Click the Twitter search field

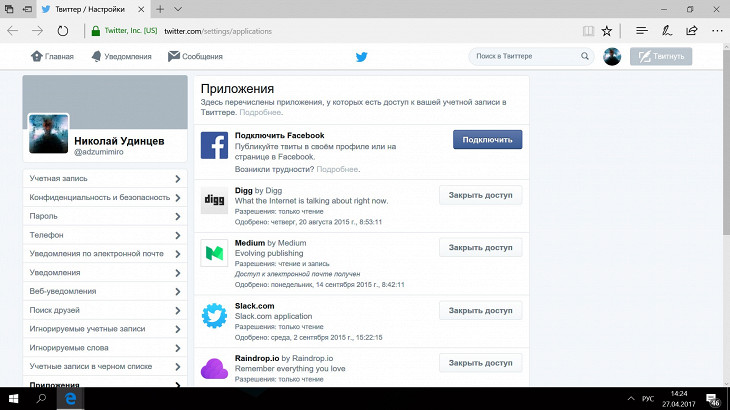click(x=527, y=57)
